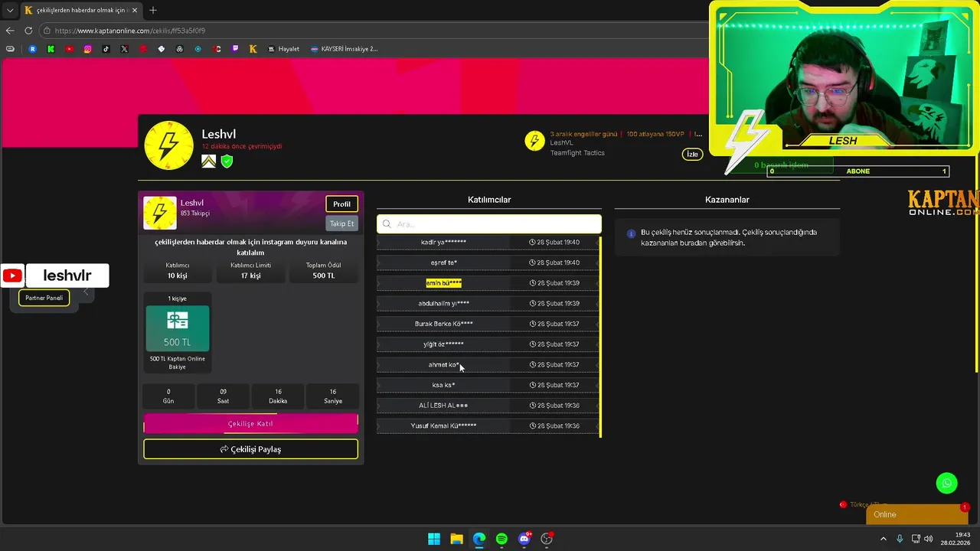
Task: Show hidden system tray icons
Action: click(x=884, y=539)
